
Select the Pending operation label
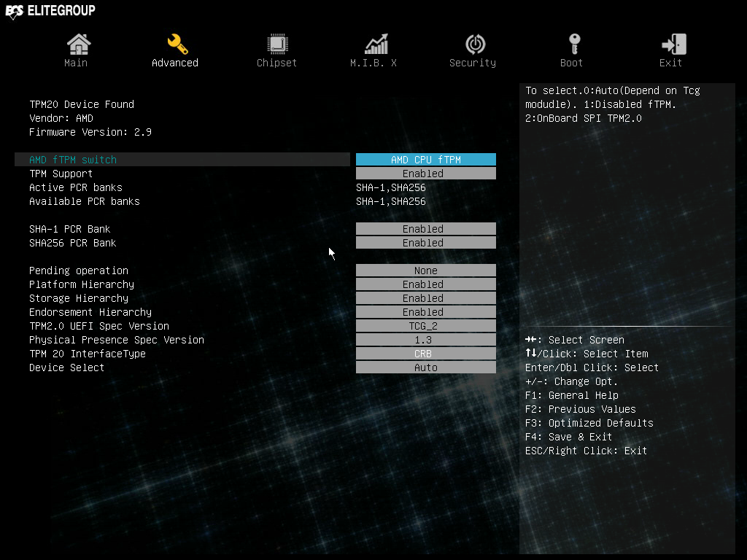pyautogui.click(x=79, y=271)
